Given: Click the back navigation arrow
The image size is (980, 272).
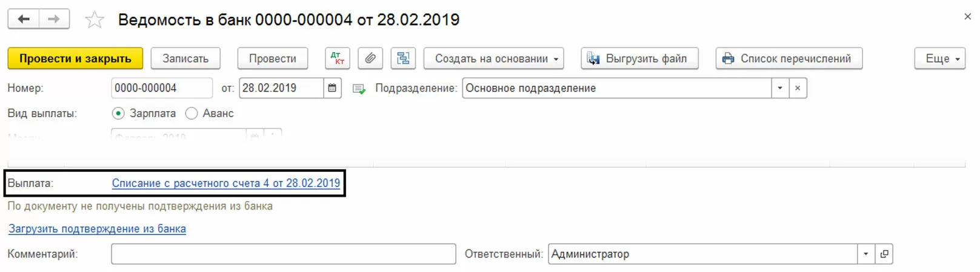Looking at the screenshot, I should (24, 19).
